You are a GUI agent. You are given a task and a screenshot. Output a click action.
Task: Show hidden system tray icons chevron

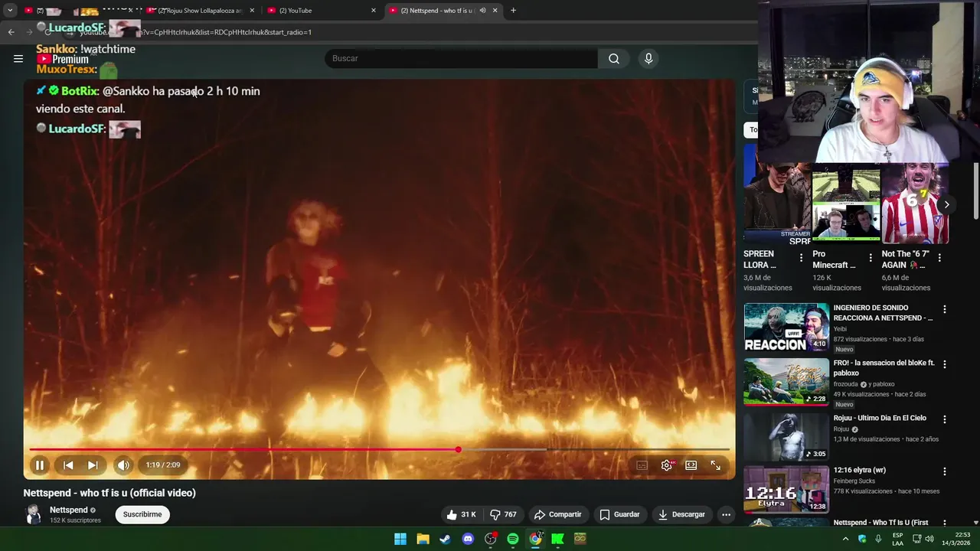point(846,539)
